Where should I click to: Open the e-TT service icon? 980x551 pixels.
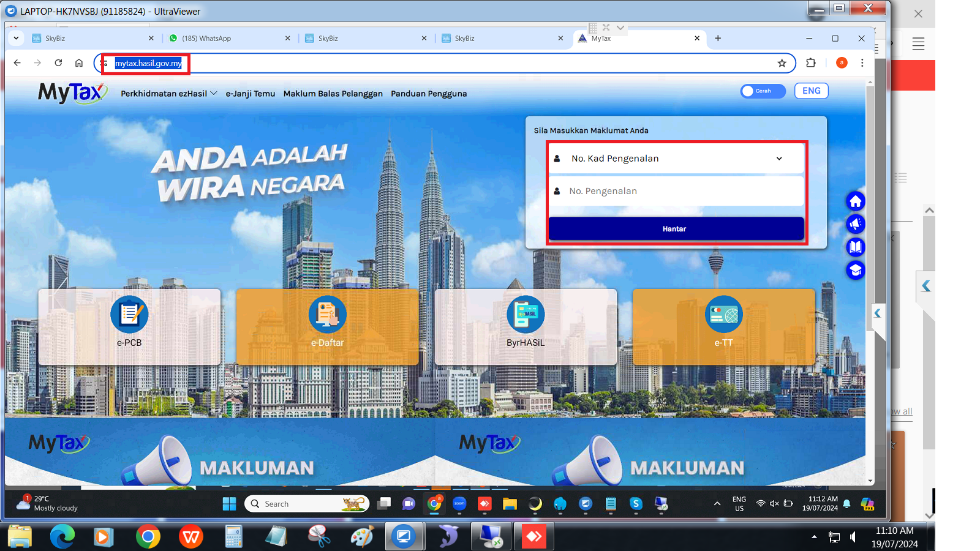pyautogui.click(x=723, y=315)
